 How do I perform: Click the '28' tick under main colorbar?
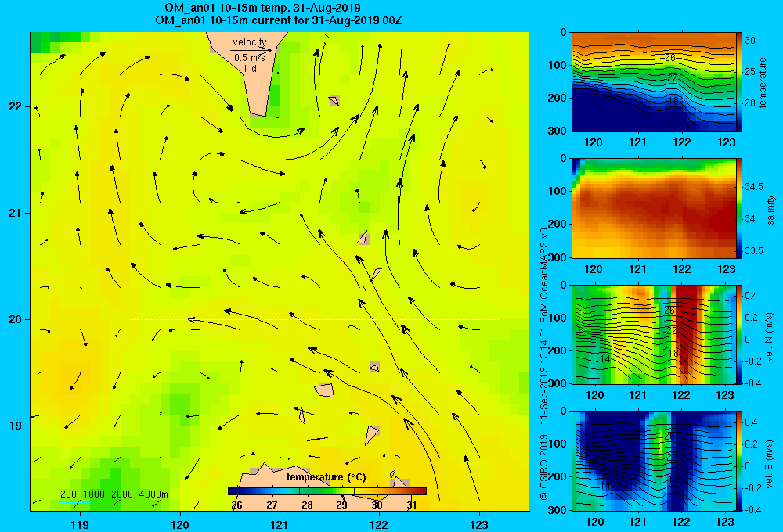[307, 505]
